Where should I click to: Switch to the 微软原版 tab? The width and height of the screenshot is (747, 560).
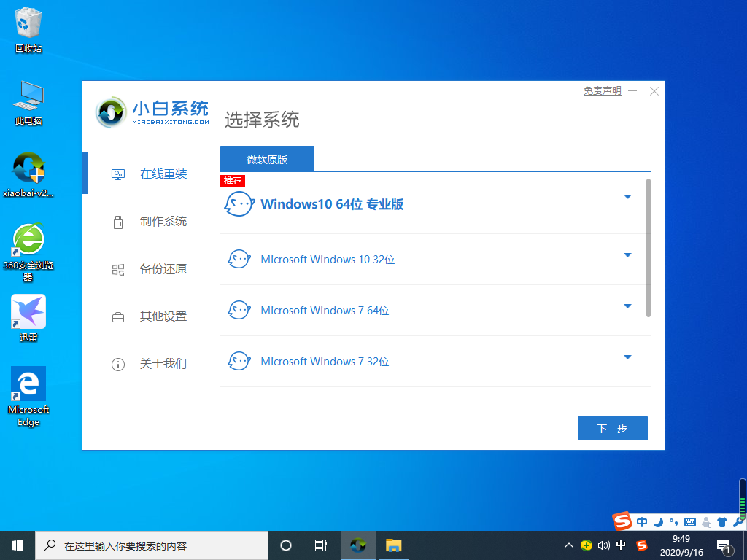[x=267, y=159]
